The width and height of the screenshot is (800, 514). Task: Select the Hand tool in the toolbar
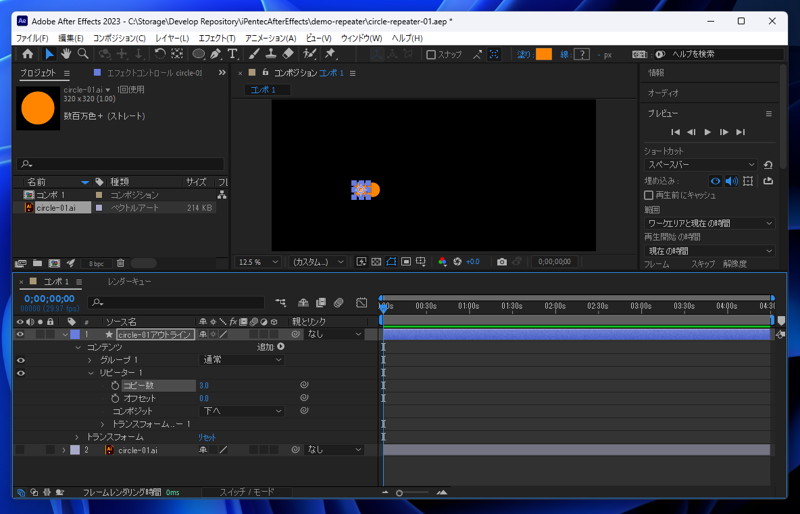point(66,54)
